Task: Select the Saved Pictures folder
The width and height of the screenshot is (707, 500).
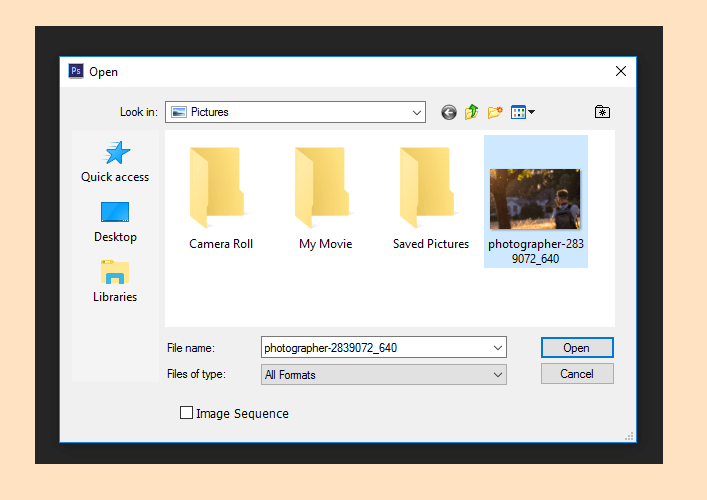Action: (431, 198)
